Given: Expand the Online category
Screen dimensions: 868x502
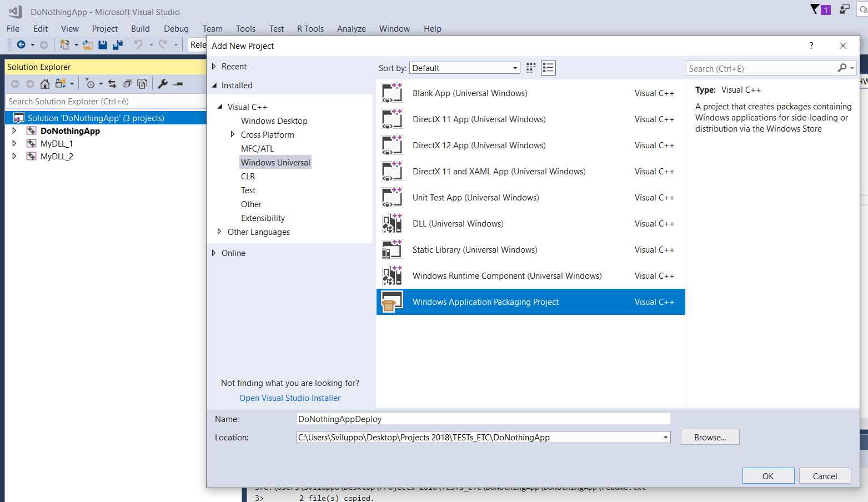Looking at the screenshot, I should 214,253.
